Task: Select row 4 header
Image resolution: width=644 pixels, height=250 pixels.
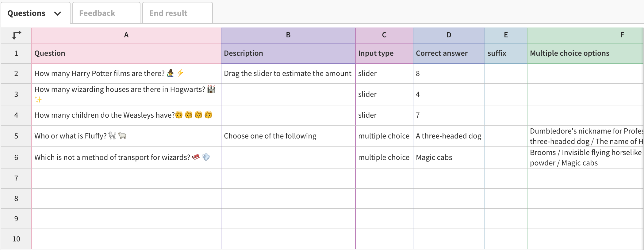Action: [16, 115]
